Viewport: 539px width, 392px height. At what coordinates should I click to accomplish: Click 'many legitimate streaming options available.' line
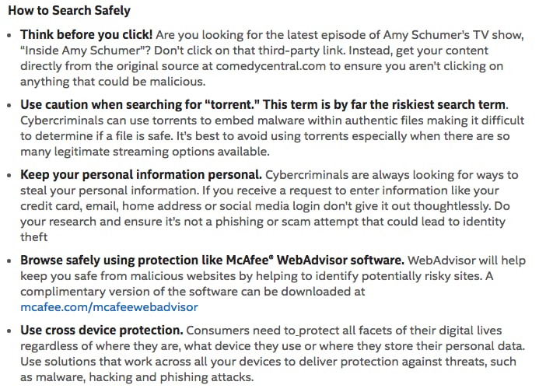[x=145, y=152]
